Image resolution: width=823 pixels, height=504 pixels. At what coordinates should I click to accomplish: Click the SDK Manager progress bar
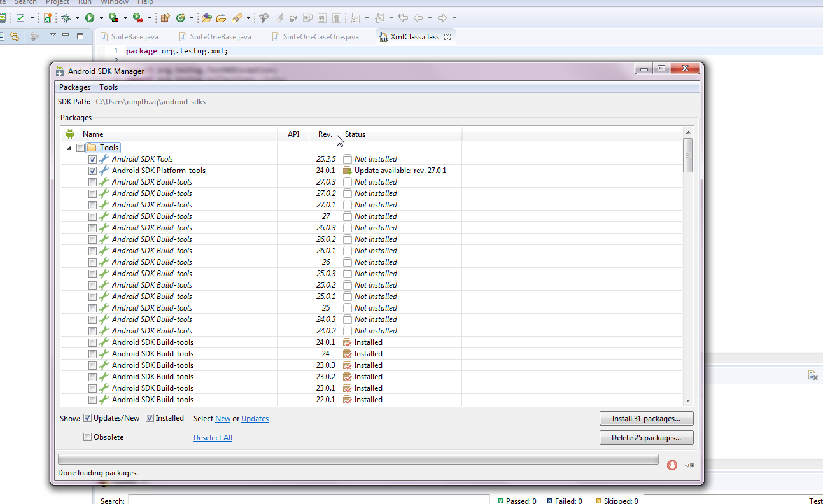[x=358, y=459]
